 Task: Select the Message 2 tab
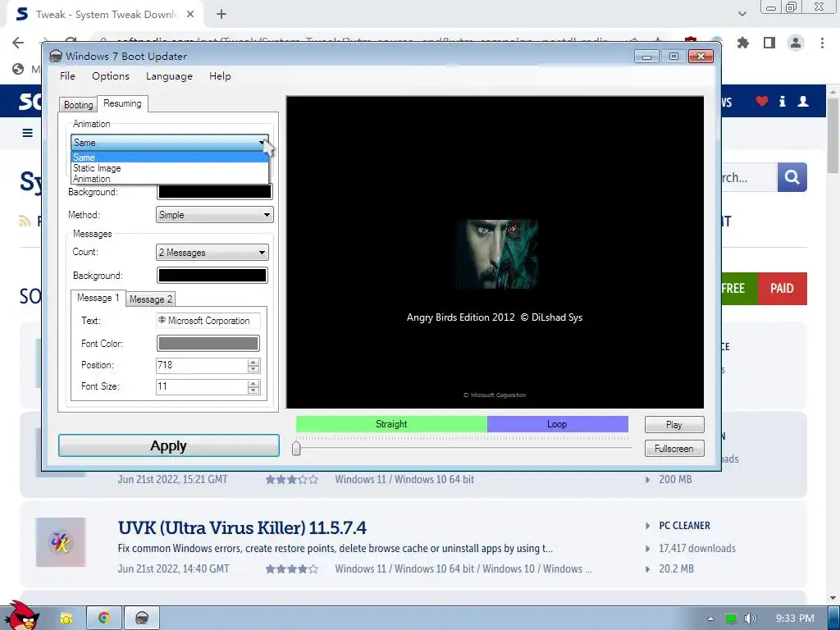151,299
